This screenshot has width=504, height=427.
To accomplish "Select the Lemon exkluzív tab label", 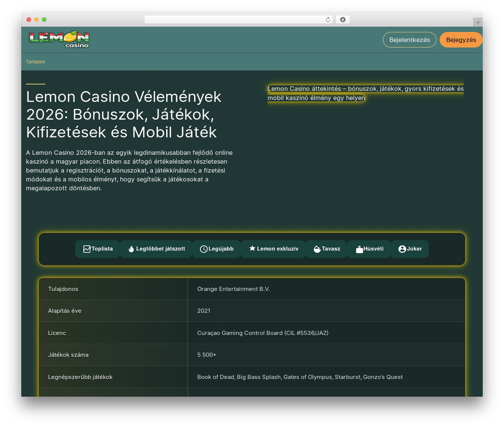I will pos(278,249).
